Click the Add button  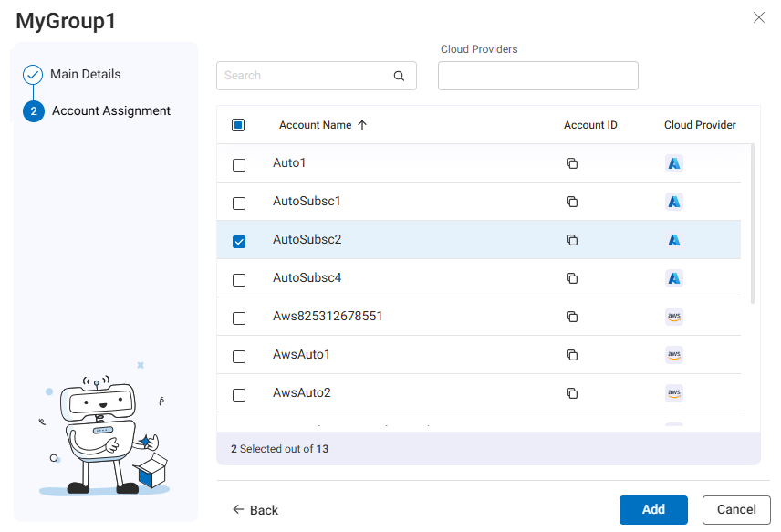(x=653, y=510)
